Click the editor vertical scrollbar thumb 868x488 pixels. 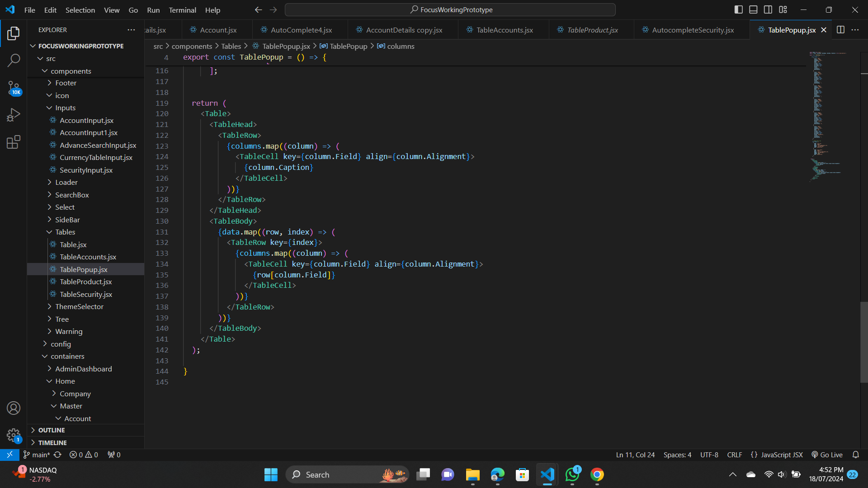[863, 341]
